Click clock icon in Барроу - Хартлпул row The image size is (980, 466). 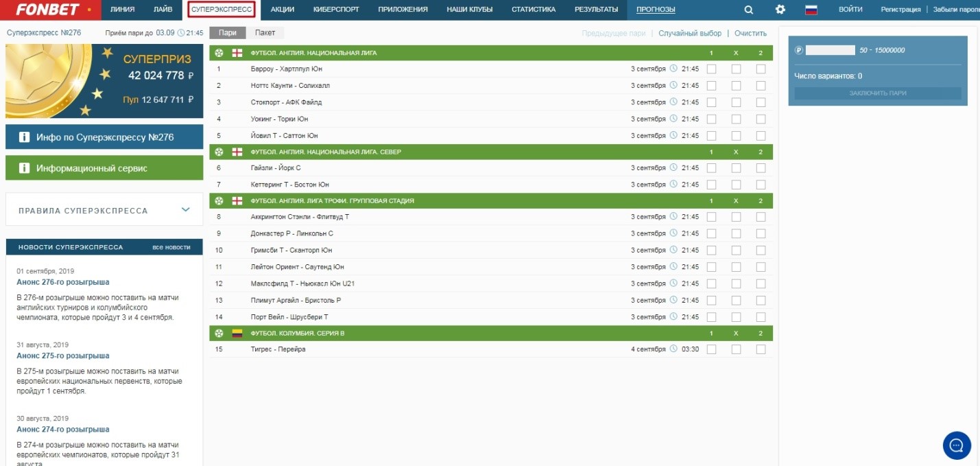click(x=673, y=69)
